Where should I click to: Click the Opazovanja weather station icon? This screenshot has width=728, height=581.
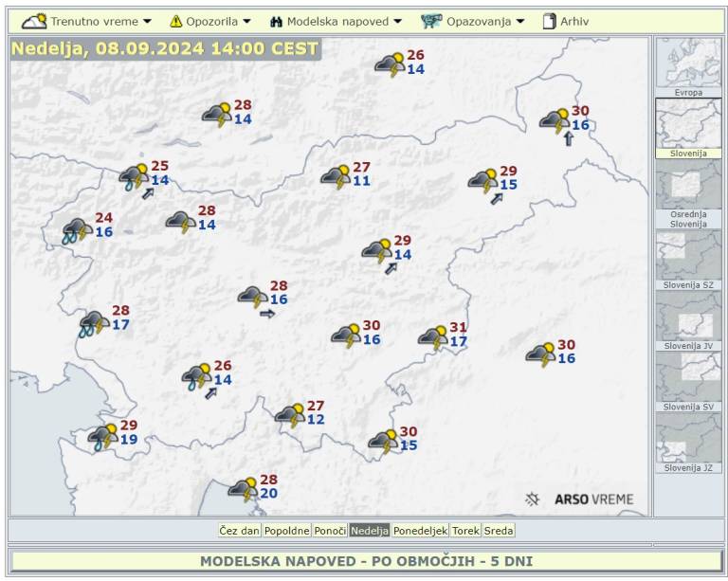[431, 21]
